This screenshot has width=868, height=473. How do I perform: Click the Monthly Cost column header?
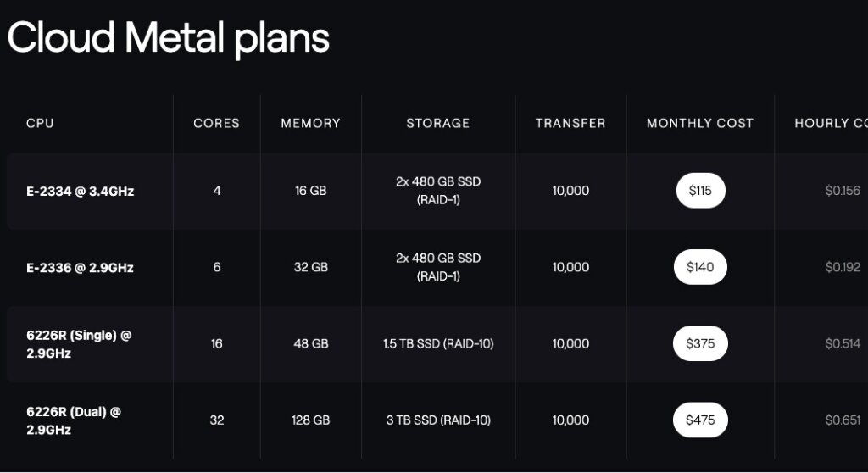tap(700, 123)
